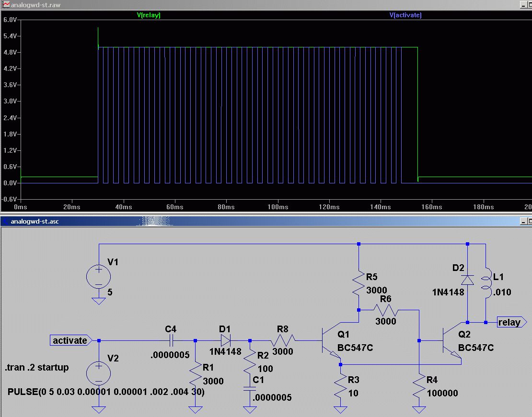Click the V(relay) trace label
Image resolution: width=532 pixels, height=417 pixels.
[149, 15]
